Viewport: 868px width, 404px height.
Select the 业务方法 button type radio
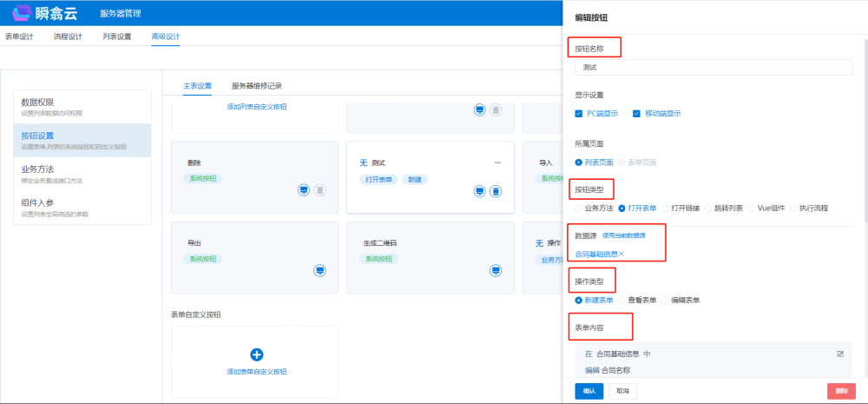[579, 209]
